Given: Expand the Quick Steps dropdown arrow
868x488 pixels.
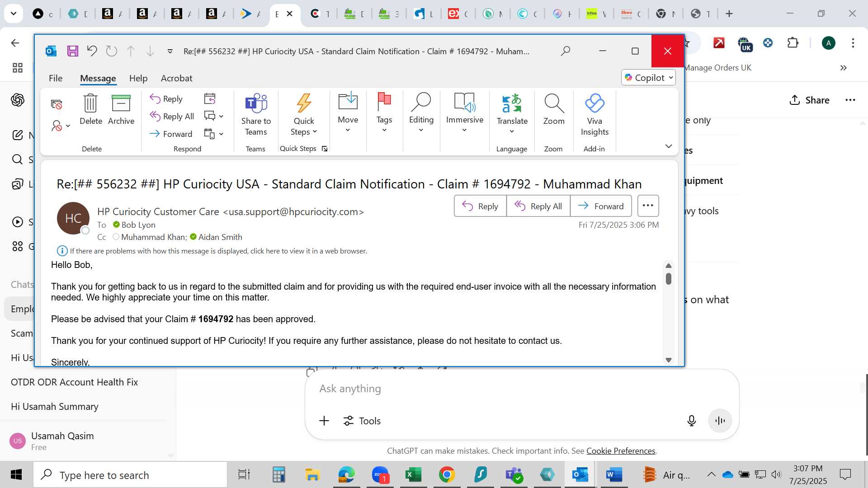Looking at the screenshot, I should (315, 132).
